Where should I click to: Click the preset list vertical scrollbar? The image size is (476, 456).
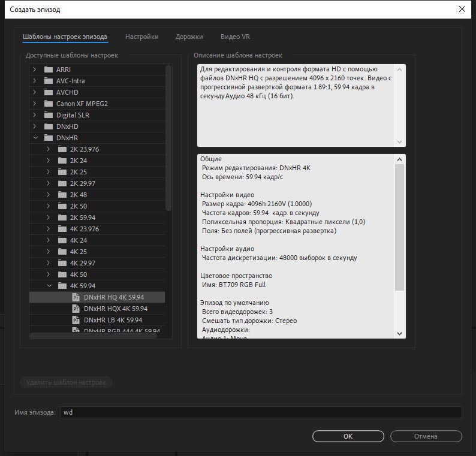(x=168, y=138)
